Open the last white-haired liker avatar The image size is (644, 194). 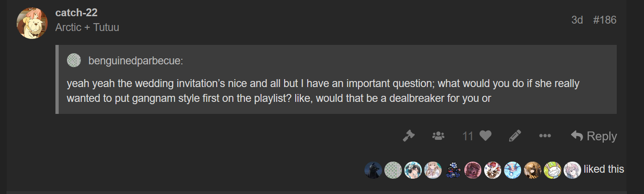tap(572, 170)
